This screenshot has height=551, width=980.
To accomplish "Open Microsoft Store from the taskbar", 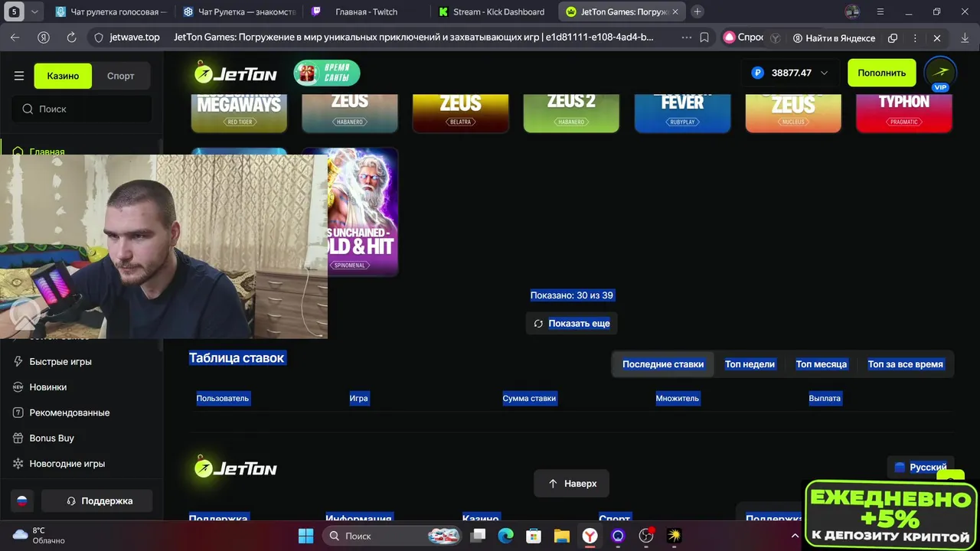I will pos(534,536).
